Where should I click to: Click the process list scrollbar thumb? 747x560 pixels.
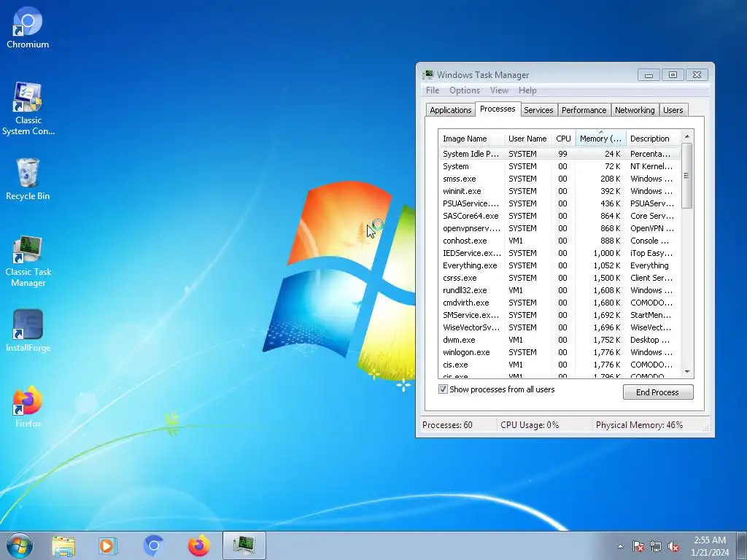(686, 176)
